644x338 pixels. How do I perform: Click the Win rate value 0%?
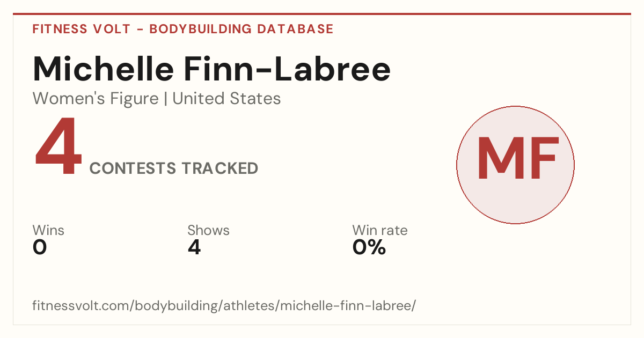pos(369,247)
